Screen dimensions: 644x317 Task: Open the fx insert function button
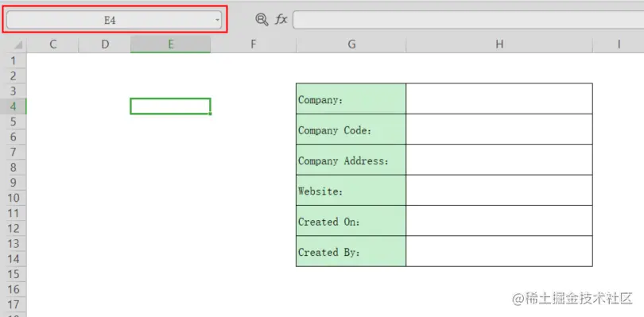tap(281, 19)
